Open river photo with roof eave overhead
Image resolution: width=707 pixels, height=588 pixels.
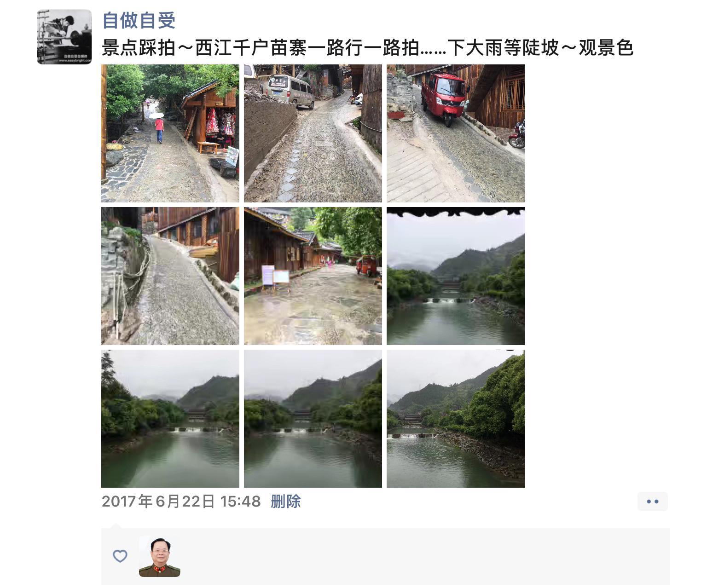(456, 276)
